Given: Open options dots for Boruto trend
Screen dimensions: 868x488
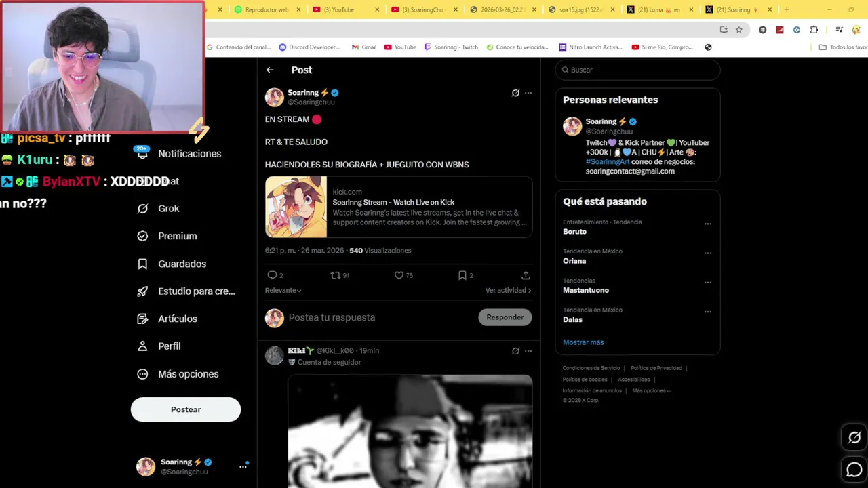Looking at the screenshot, I should (708, 224).
